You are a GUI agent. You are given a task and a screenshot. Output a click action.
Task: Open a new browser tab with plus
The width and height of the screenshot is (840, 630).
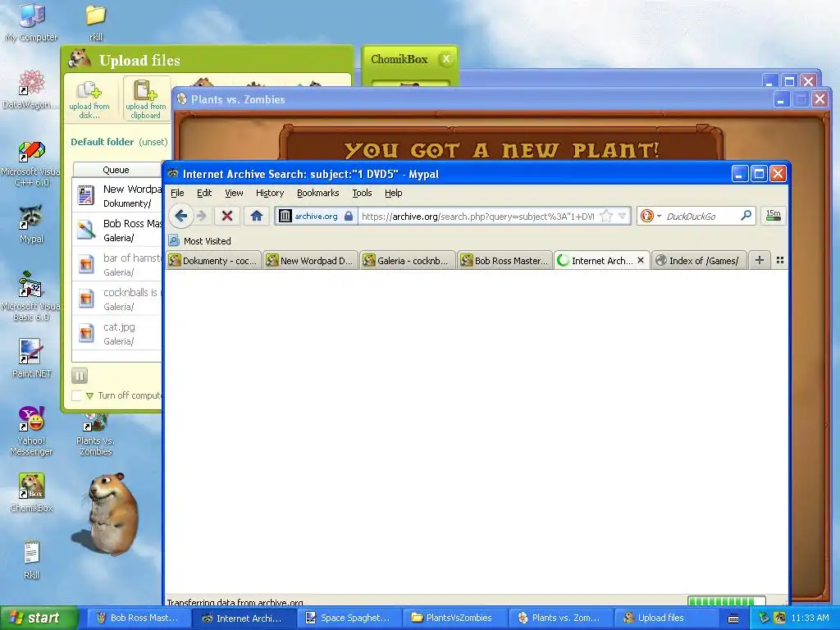(x=759, y=260)
